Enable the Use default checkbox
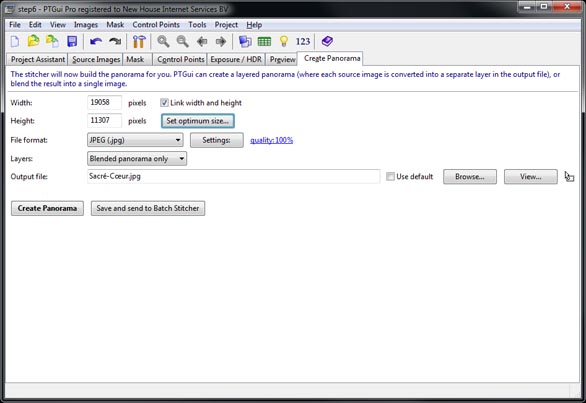The width and height of the screenshot is (586, 403). click(390, 176)
